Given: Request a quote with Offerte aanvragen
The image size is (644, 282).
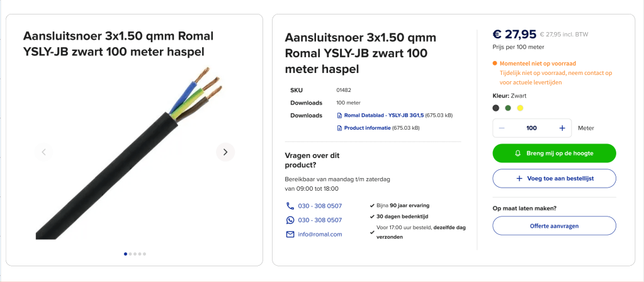Looking at the screenshot, I should point(554,225).
